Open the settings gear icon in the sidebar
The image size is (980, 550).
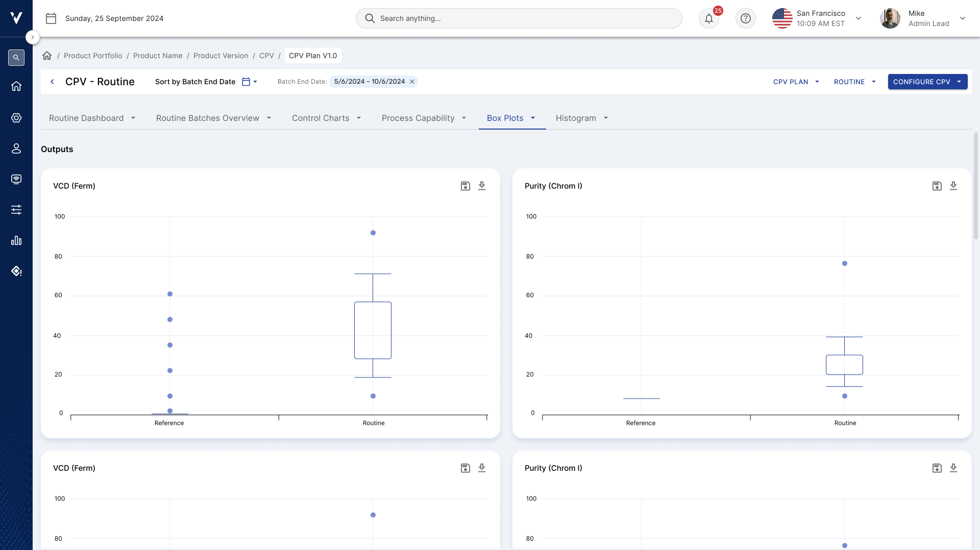[x=16, y=118]
